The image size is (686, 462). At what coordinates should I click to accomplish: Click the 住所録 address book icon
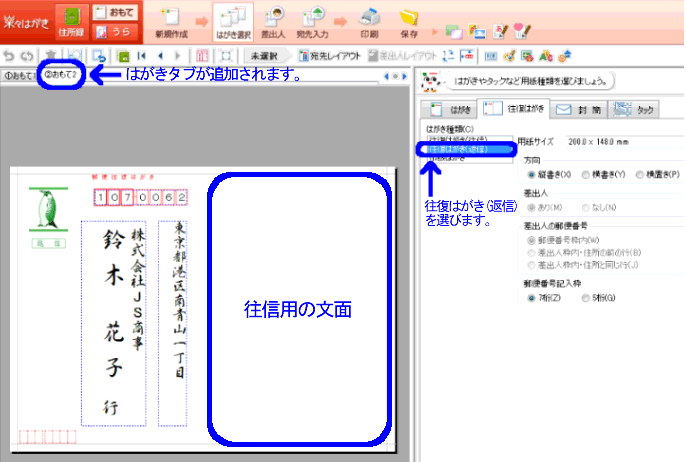(x=71, y=20)
